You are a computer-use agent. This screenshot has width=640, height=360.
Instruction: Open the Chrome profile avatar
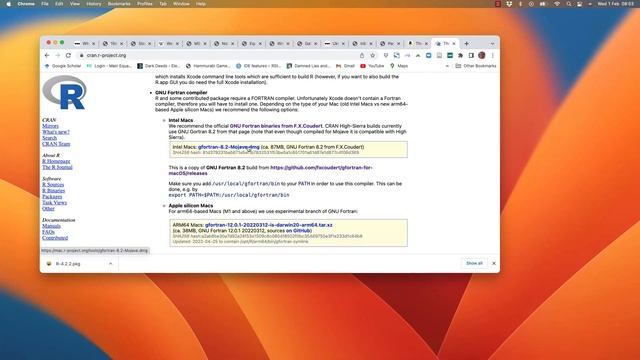point(482,56)
